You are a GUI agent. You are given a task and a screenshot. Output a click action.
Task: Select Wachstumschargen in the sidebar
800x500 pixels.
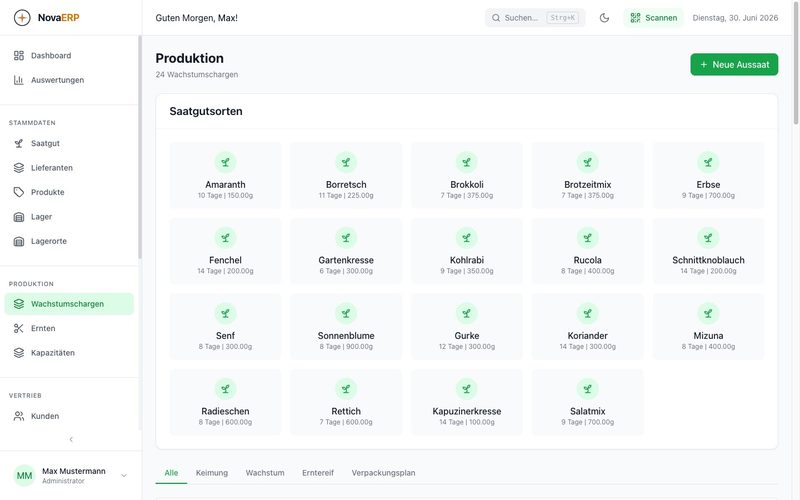pyautogui.click(x=69, y=304)
